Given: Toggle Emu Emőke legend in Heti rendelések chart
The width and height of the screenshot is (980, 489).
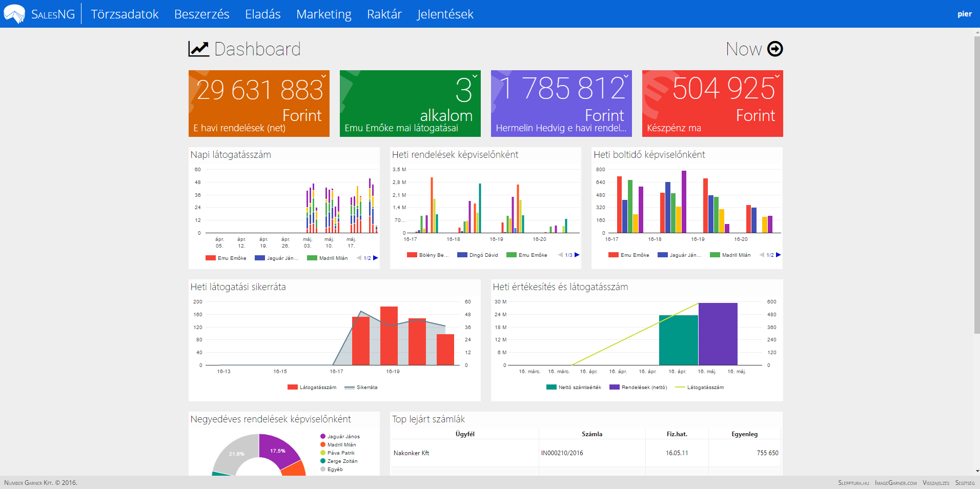Looking at the screenshot, I should [x=527, y=255].
